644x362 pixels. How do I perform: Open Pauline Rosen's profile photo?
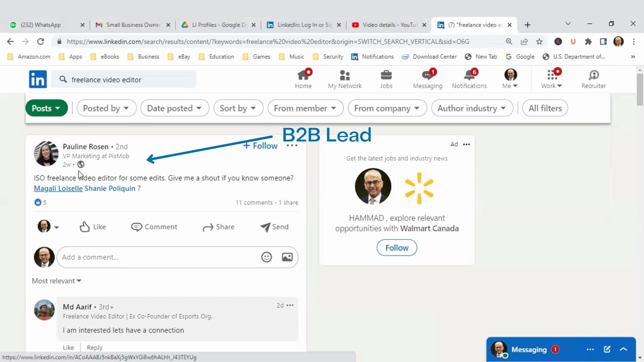pos(46,154)
